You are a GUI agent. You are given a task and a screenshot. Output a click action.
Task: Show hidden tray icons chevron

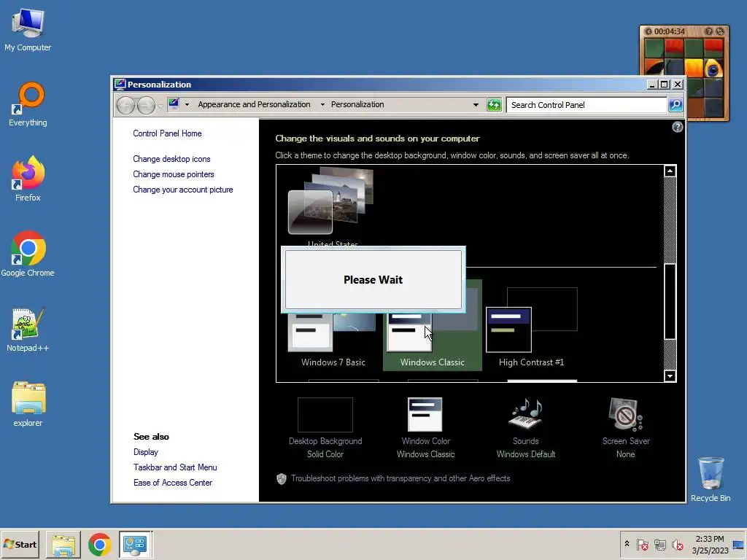pos(627,544)
